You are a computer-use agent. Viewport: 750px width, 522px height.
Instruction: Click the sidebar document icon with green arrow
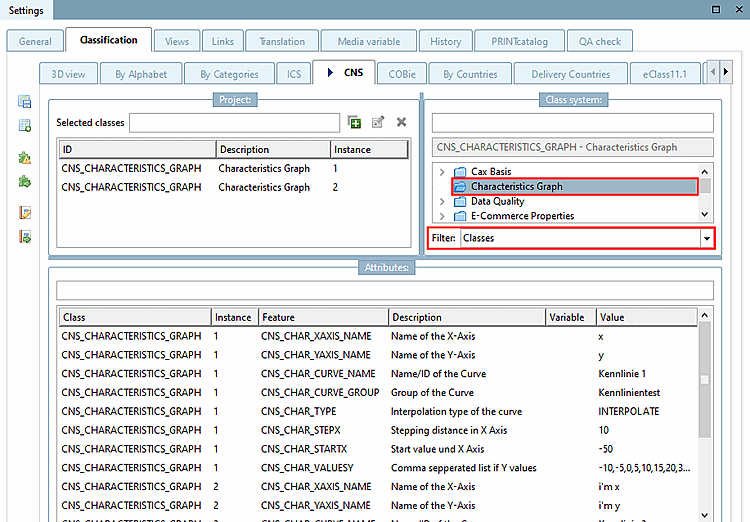click(x=25, y=236)
